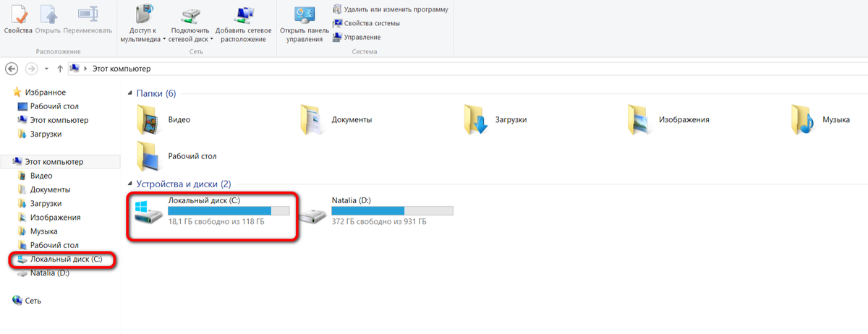Collapse the Устройства и диски (2) group
Viewport: 868px width, 334px height.
(130, 184)
